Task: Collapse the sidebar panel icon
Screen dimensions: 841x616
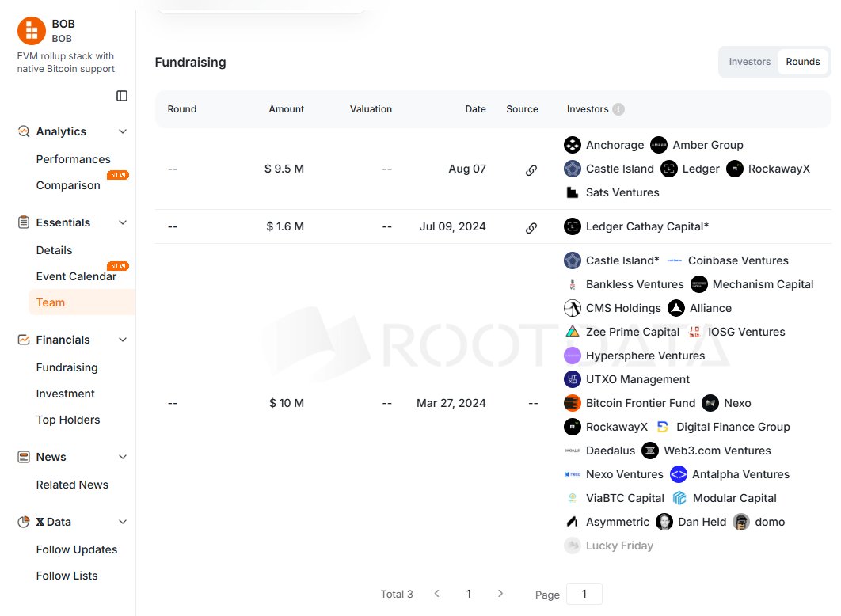Action: pyautogui.click(x=122, y=96)
